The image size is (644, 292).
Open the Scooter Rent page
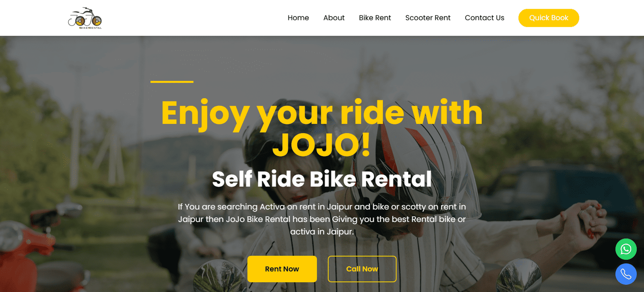(x=428, y=18)
